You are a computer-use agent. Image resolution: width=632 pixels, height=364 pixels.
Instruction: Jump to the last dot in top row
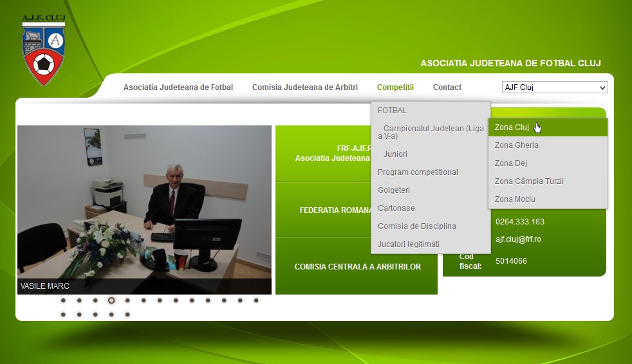(x=256, y=300)
